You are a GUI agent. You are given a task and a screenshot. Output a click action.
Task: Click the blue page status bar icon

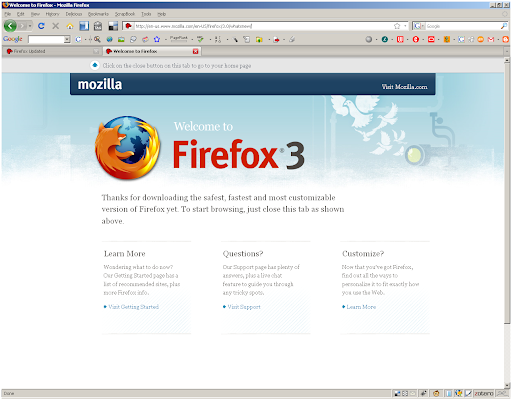(449, 394)
